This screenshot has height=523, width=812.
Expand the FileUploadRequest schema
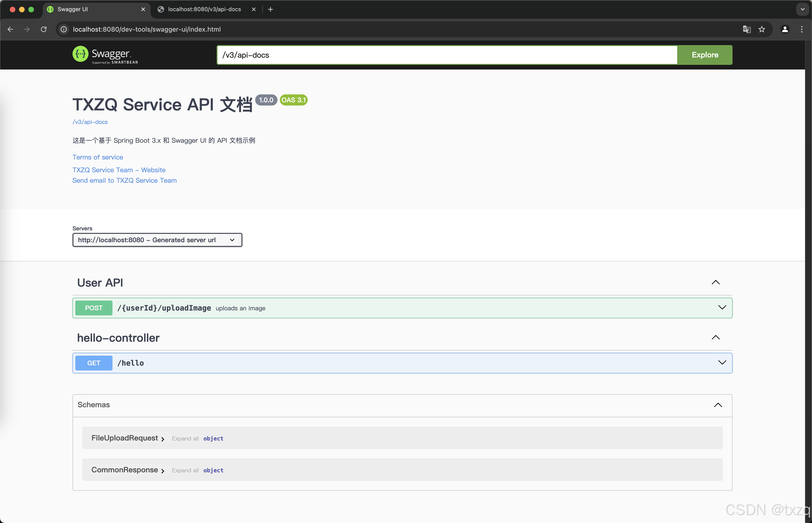tap(125, 438)
